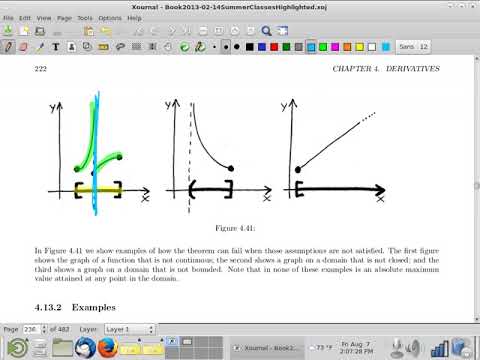Click the Open file icon

[40, 31]
